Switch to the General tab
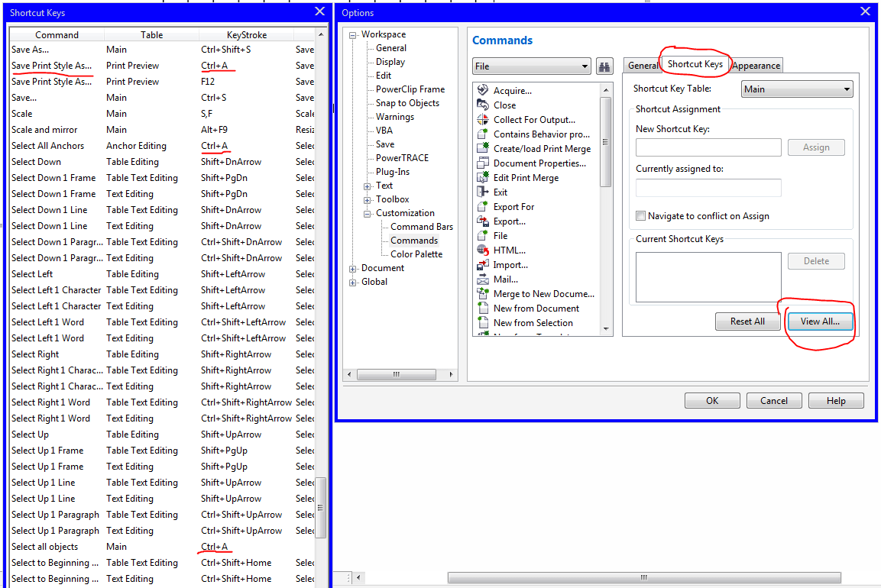This screenshot has height=588, width=881. [643, 65]
